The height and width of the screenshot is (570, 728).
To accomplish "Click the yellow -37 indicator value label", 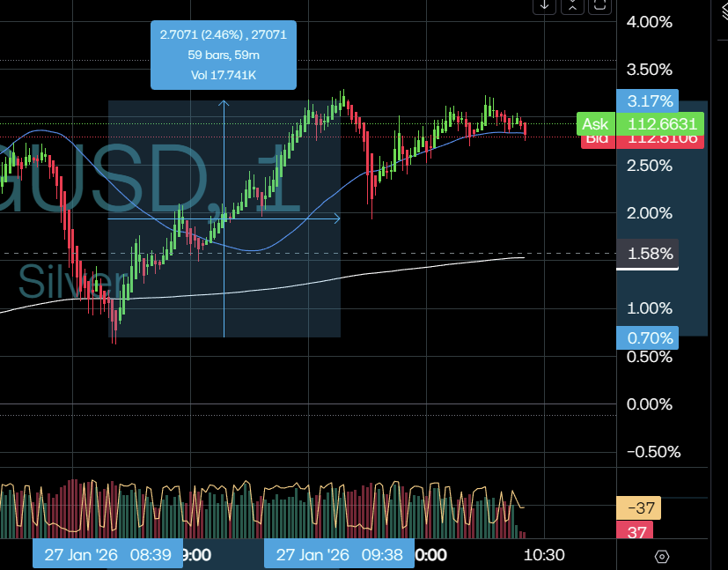I will (638, 508).
